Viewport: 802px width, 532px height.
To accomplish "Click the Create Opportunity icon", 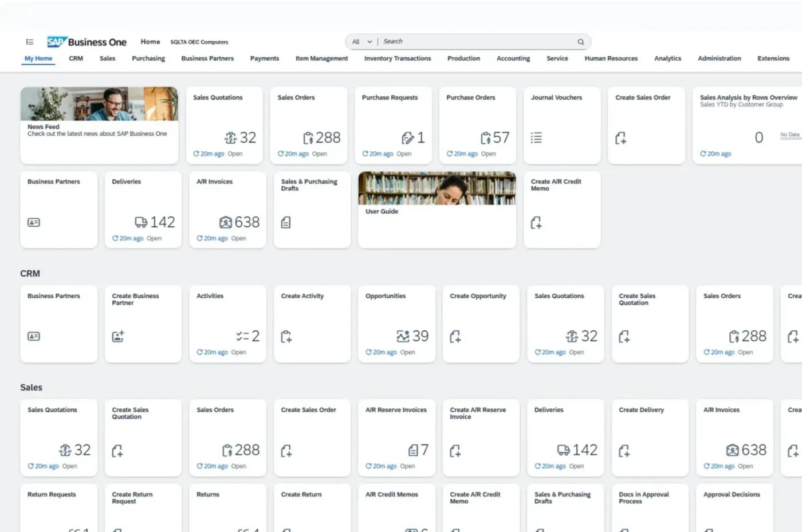I will (x=455, y=337).
